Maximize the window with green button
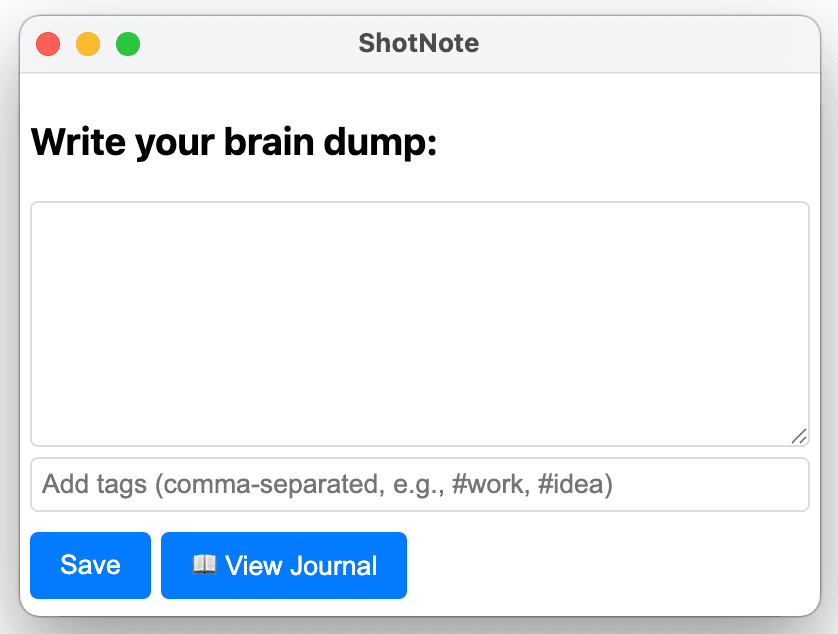The height and width of the screenshot is (634, 838). click(128, 44)
